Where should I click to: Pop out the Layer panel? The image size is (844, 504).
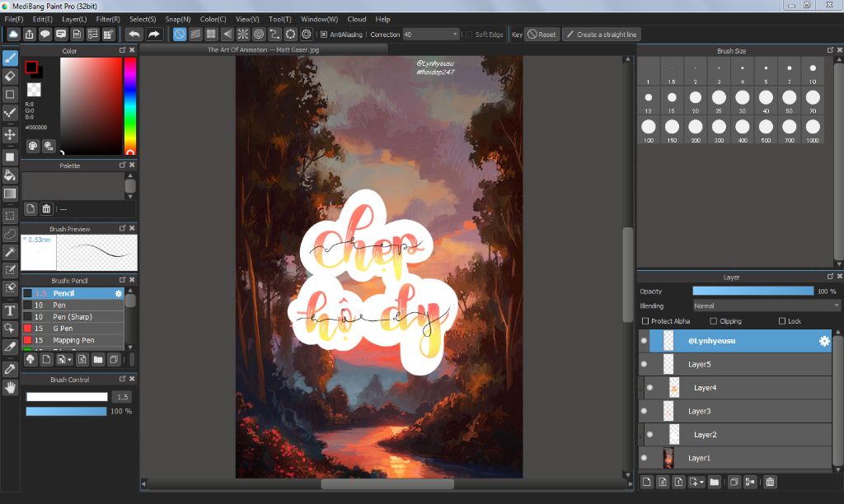coord(830,277)
